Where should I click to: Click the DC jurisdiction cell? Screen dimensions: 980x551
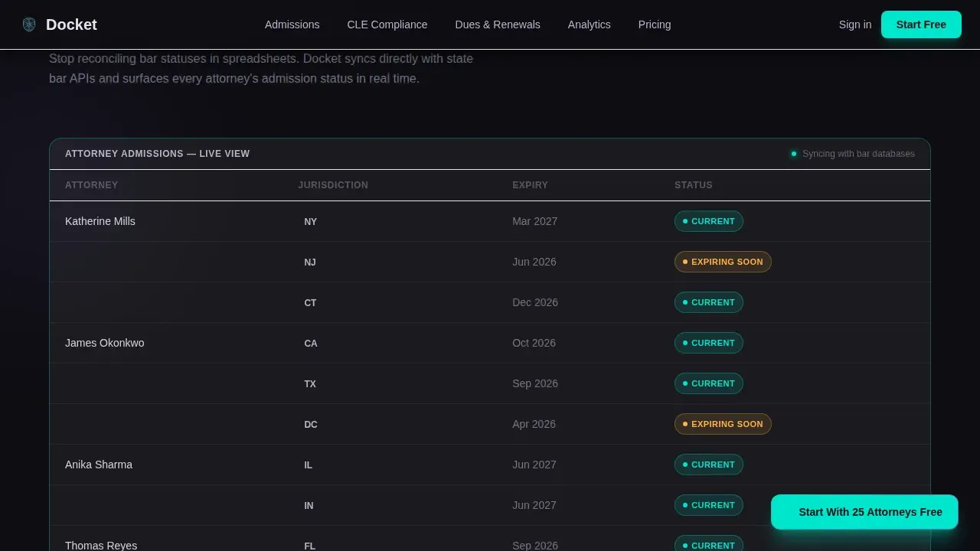[x=310, y=425]
